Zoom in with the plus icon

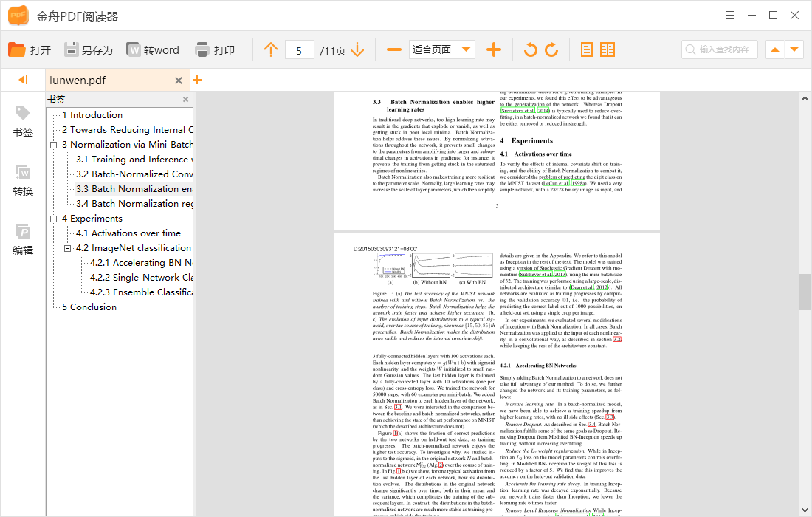[x=494, y=49]
